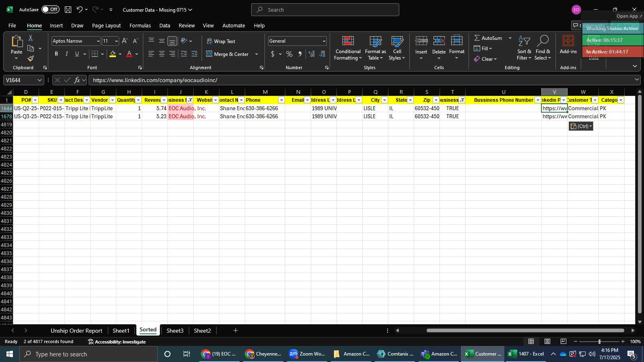Toggle Bottom Align vertical alignment

click(172, 41)
